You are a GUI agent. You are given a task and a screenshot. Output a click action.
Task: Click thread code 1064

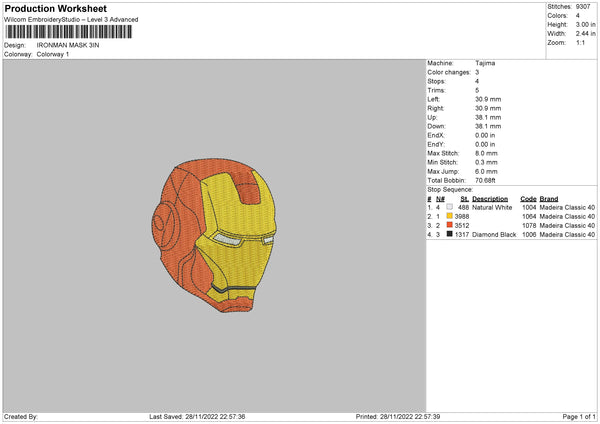click(529, 217)
